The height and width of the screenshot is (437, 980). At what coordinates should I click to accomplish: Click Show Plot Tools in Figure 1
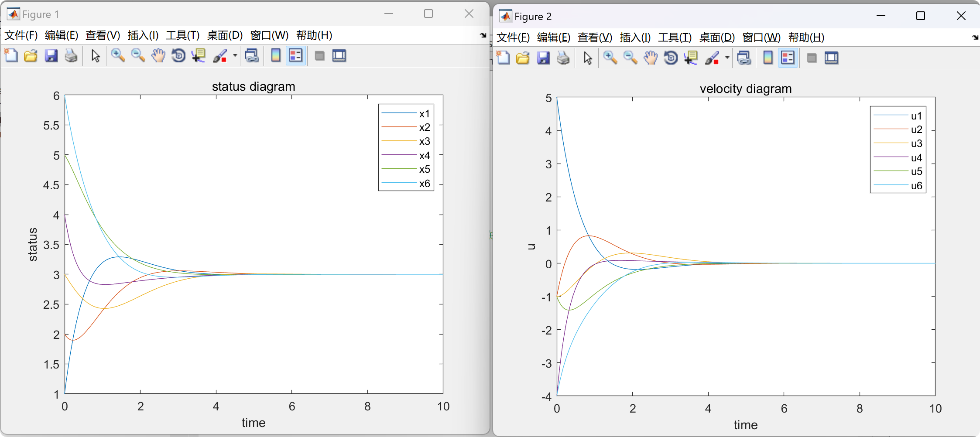click(339, 56)
